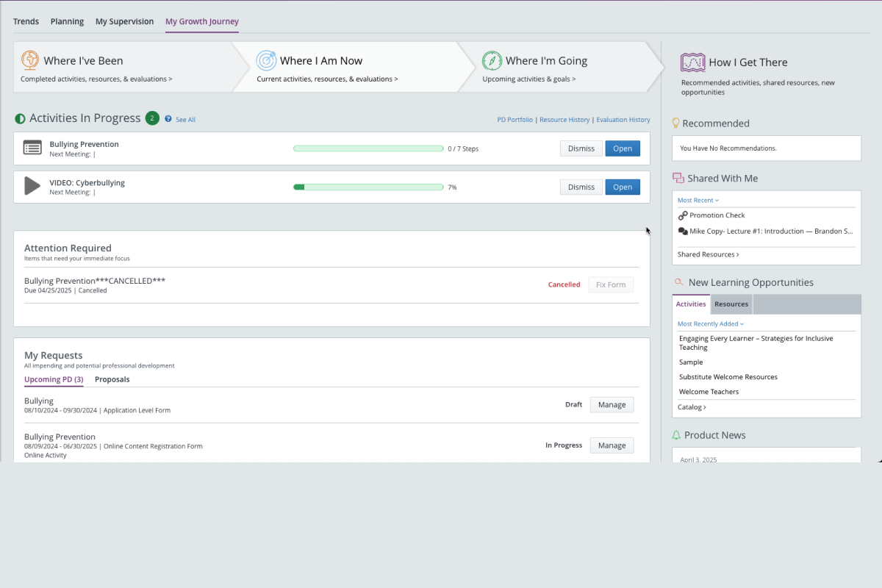Click the Bullying Prevention course list icon
The image size is (882, 588).
point(32,148)
